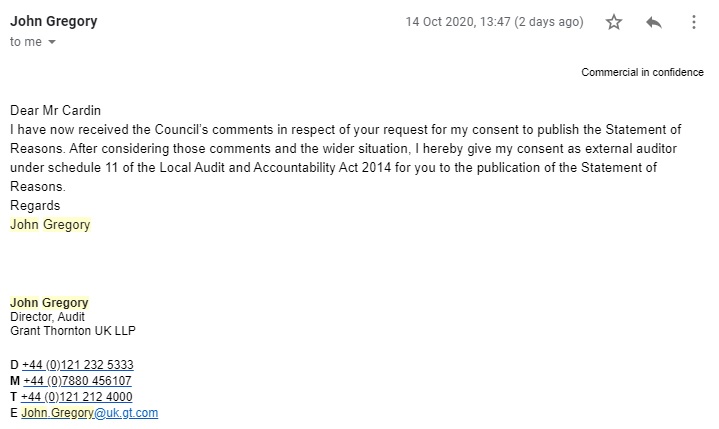Click the "Regards" closing line
The image size is (719, 429).
(35, 206)
